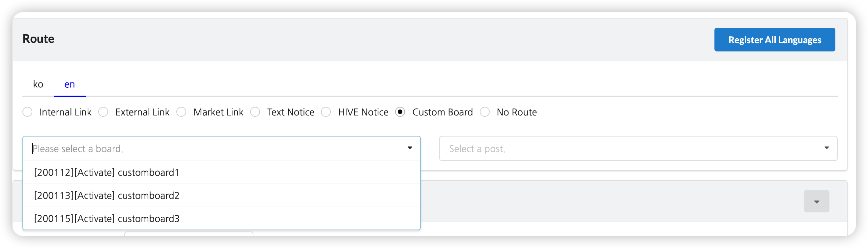Pick the Text Notice route option
This screenshot has height=248, width=868.
255,112
